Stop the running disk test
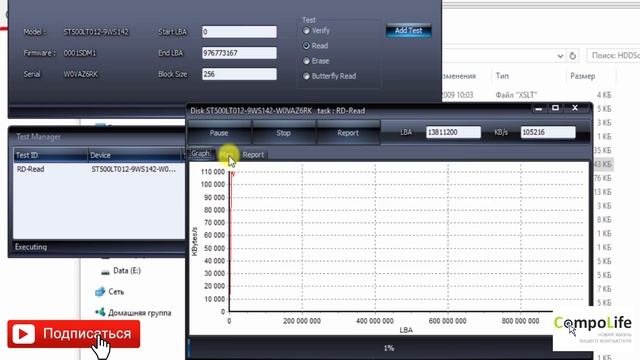The height and width of the screenshot is (360, 640). coord(284,133)
